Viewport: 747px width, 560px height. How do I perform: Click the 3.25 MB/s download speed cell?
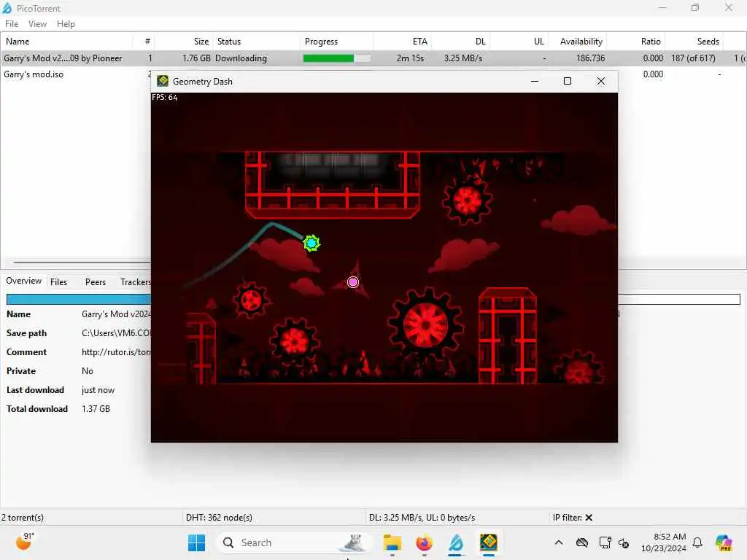463,58
